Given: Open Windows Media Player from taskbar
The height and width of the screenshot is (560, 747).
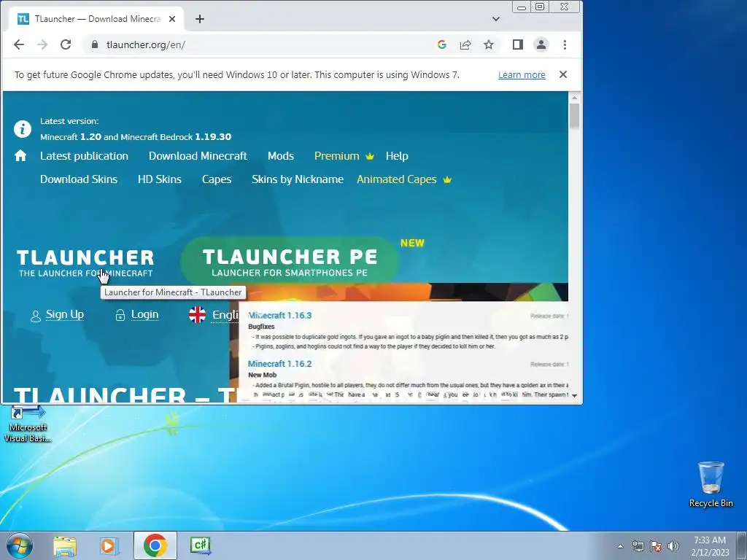Looking at the screenshot, I should tap(109, 546).
